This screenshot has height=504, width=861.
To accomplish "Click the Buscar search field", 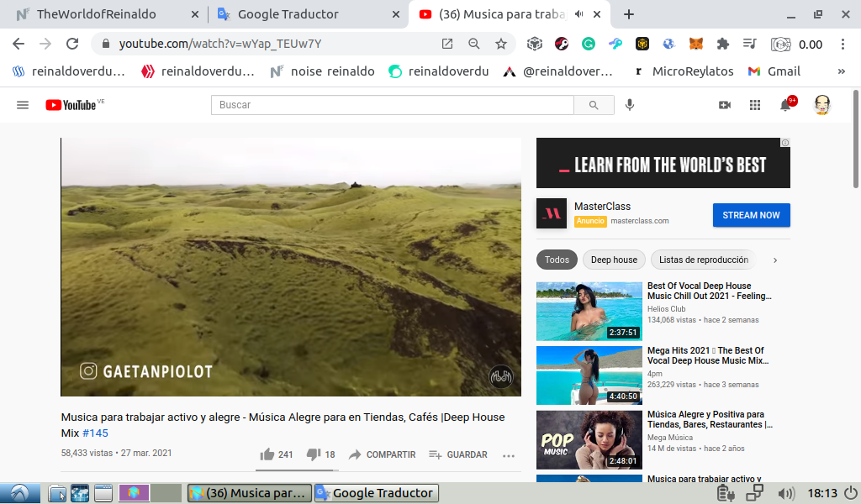I will (392, 105).
